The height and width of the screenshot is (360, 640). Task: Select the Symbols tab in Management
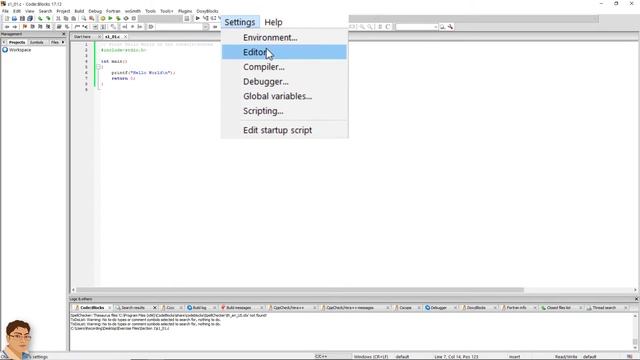[x=37, y=42]
